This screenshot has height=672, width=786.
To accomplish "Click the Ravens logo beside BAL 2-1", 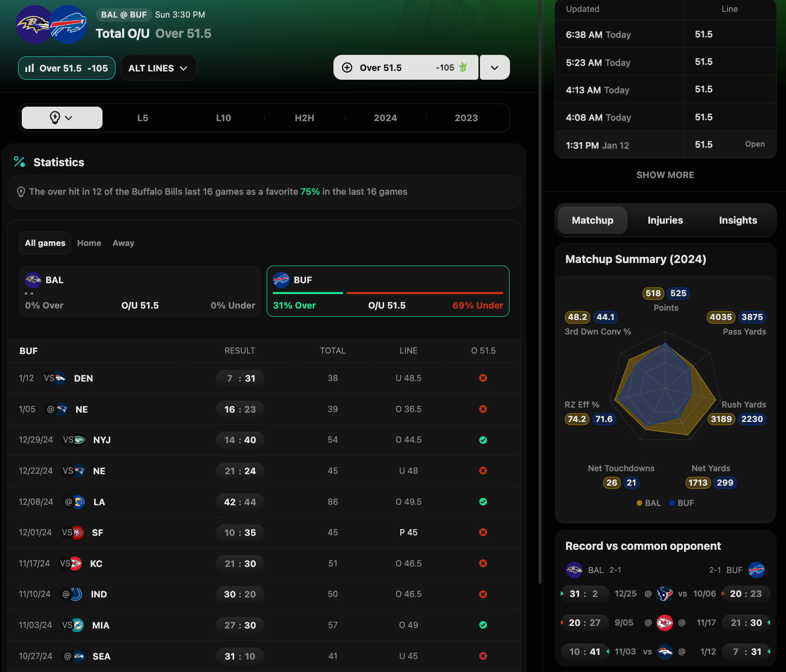I will tap(574, 570).
